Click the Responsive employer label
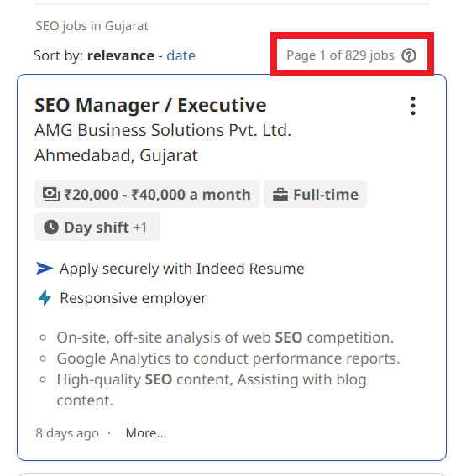The width and height of the screenshot is (466, 476). 133,298
